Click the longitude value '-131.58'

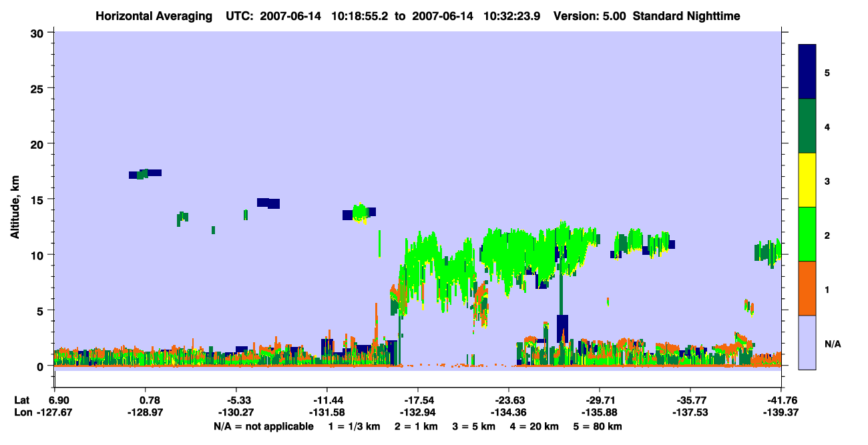coord(327,412)
